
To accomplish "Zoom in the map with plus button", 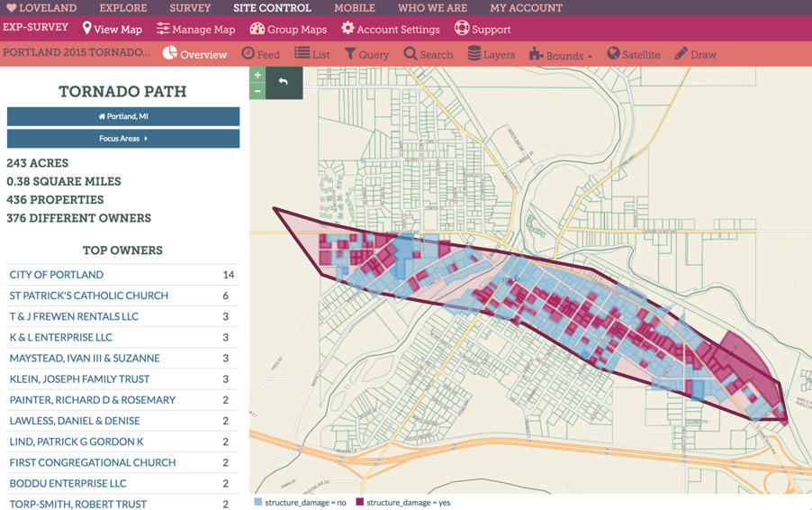I will click(x=257, y=75).
